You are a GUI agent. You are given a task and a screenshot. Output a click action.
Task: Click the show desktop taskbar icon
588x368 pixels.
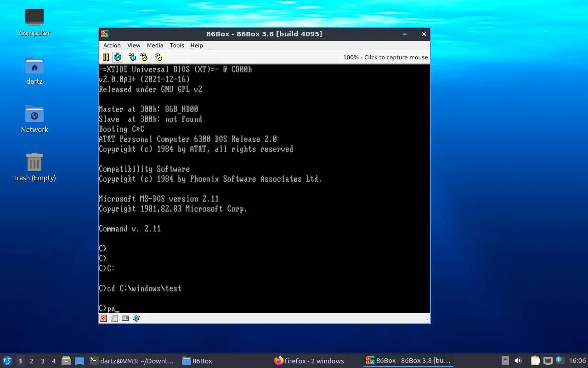pos(79,361)
